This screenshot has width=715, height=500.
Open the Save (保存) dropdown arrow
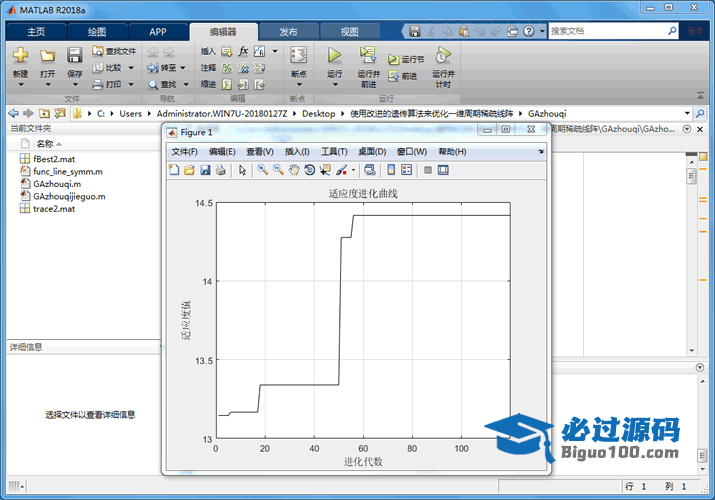(x=75, y=84)
